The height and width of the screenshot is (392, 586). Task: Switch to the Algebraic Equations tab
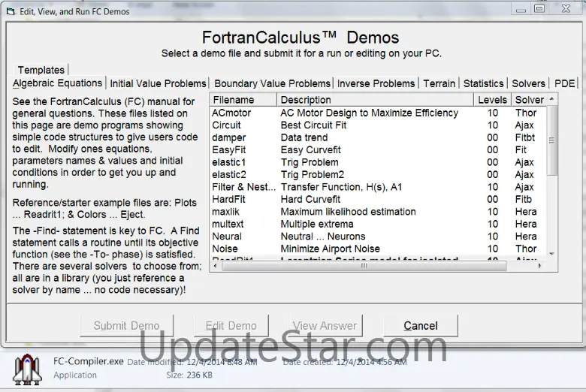pos(58,83)
